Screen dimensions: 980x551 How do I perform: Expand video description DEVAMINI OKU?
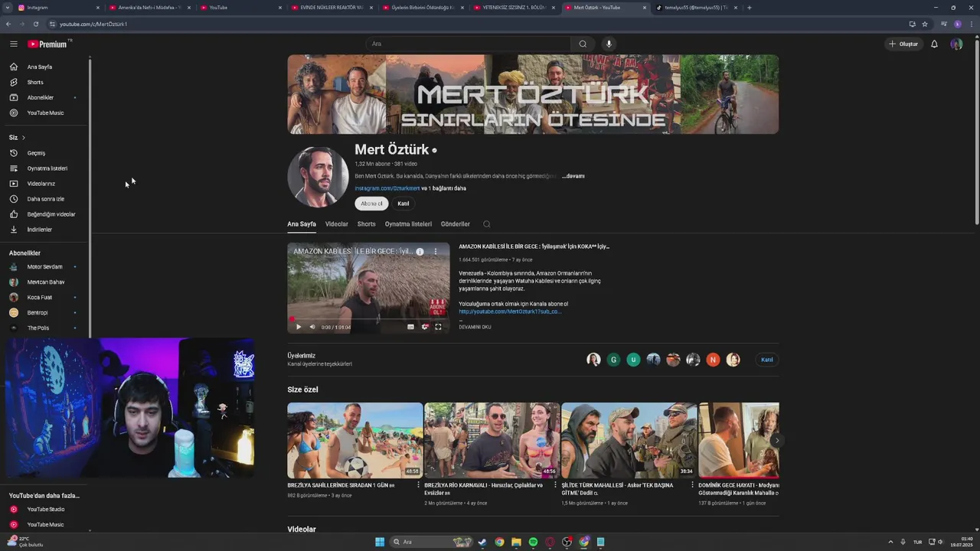[x=475, y=327]
